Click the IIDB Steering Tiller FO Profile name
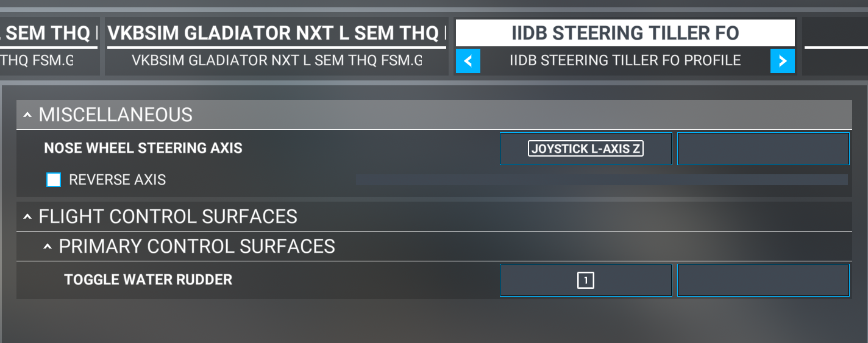 click(x=625, y=61)
